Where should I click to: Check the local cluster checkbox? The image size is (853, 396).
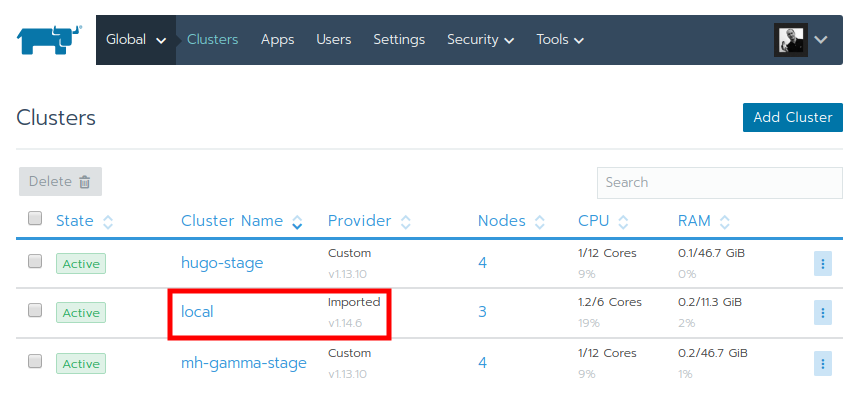click(35, 310)
